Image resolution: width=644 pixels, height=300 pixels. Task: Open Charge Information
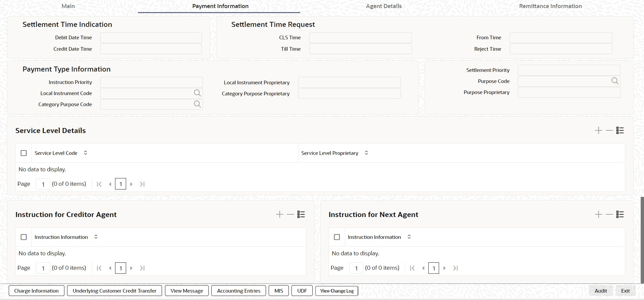point(36,291)
